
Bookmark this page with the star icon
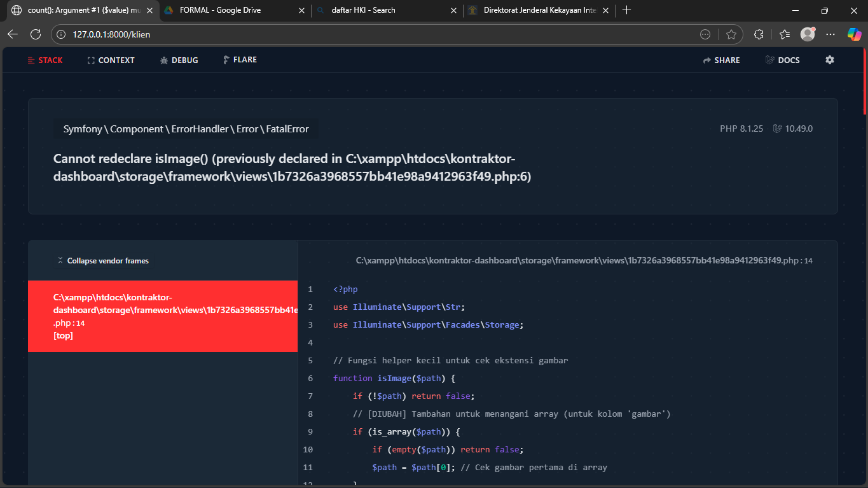coord(731,34)
